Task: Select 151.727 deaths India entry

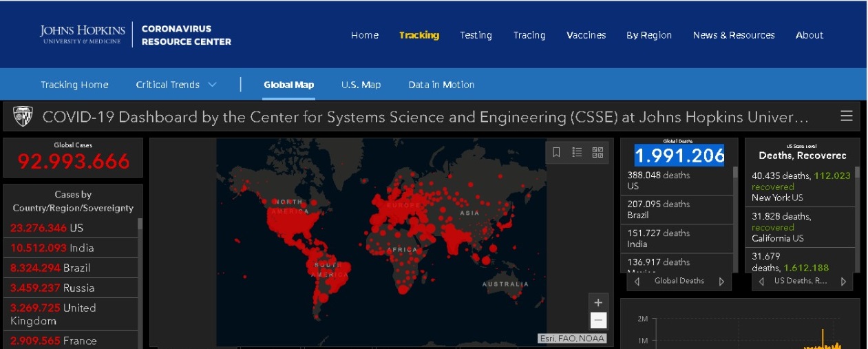Action: point(677,238)
